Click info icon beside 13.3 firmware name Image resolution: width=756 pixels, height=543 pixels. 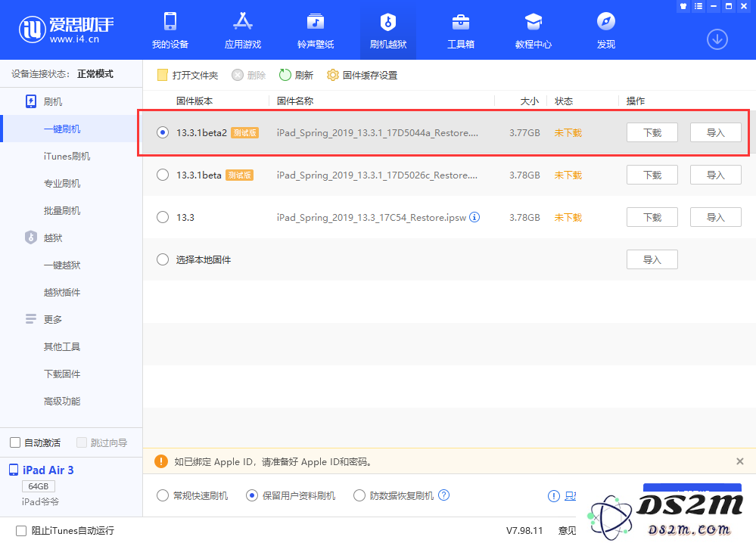(474, 217)
